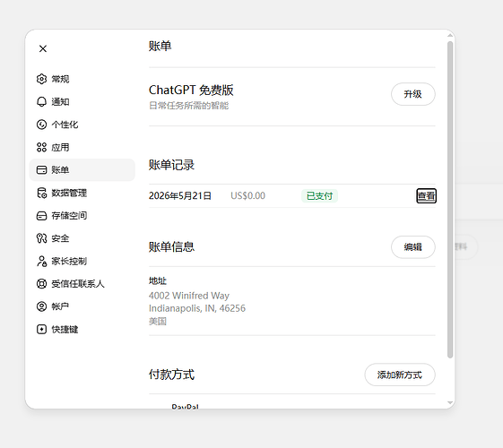Viewport: 503px width, 448px height.
Task: Open 存储空间 settings
Action: coord(82,216)
